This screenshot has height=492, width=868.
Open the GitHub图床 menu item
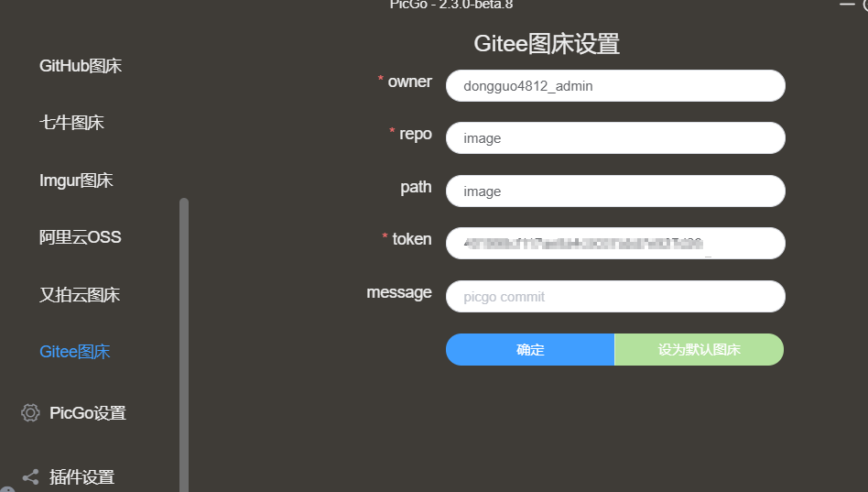(81, 66)
